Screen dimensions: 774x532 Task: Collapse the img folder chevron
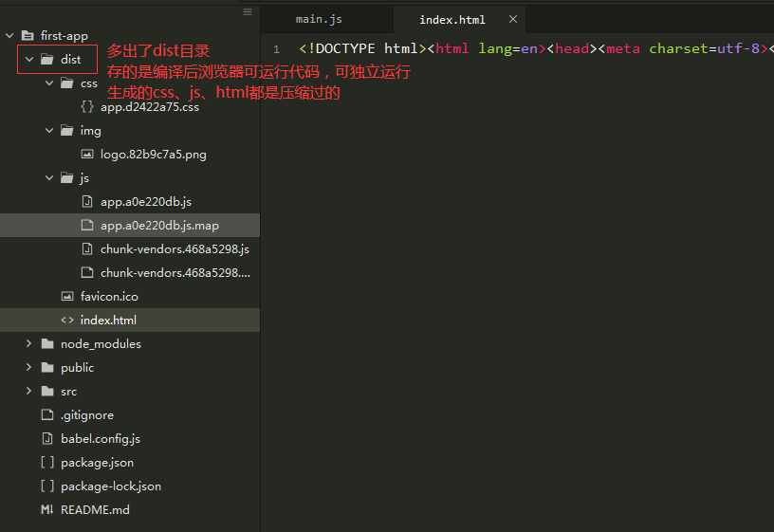click(49, 130)
